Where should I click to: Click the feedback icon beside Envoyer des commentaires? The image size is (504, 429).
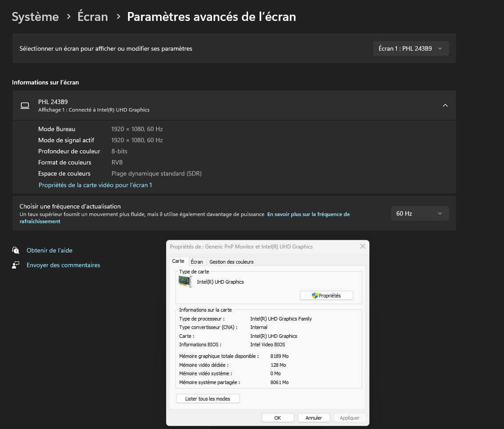coord(16,265)
